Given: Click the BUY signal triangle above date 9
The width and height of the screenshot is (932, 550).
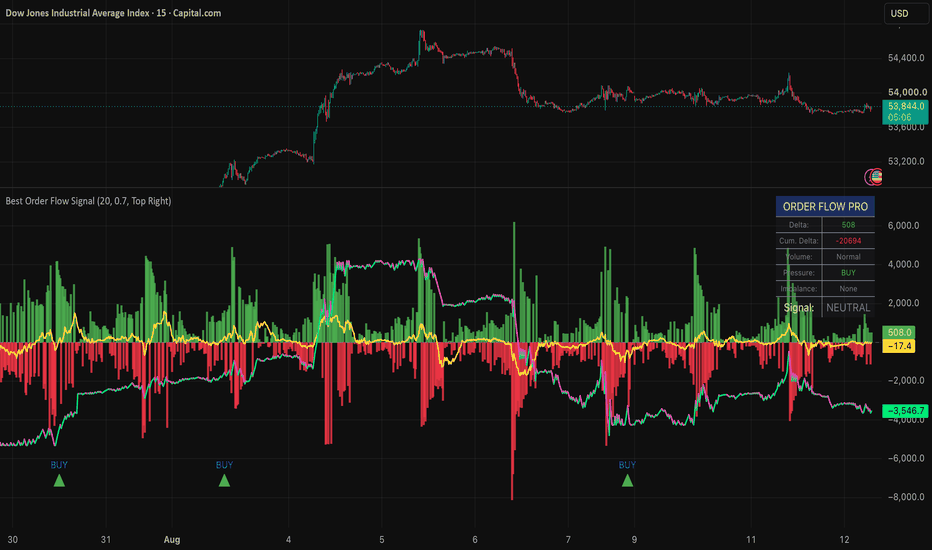Looking at the screenshot, I should click(627, 480).
